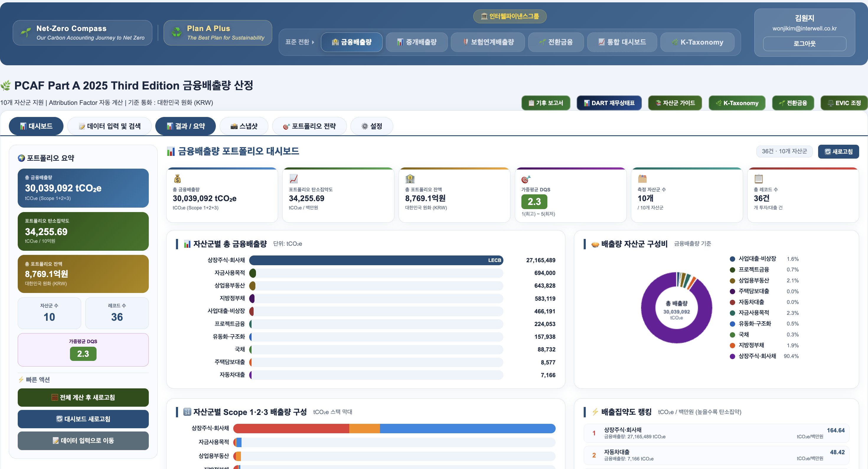Click the bar chart icon beside 금융배출량 포트폴리오 대시보드
The height and width of the screenshot is (469, 868).
point(171,152)
